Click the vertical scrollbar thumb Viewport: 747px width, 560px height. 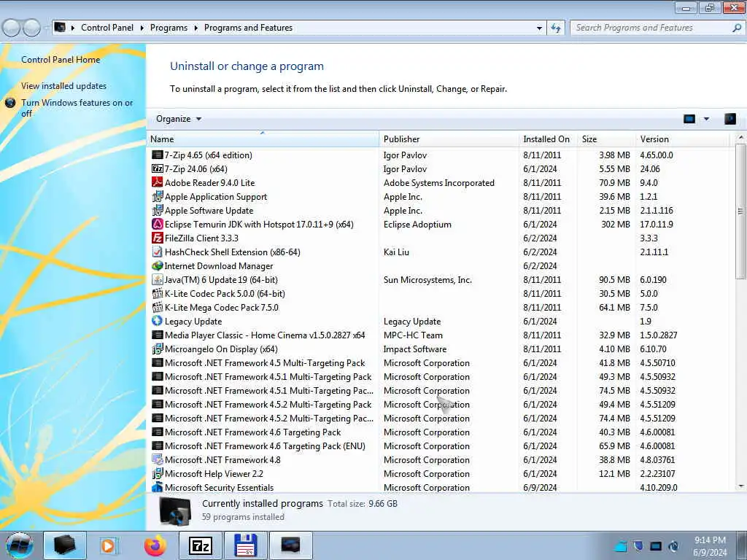coord(741,211)
